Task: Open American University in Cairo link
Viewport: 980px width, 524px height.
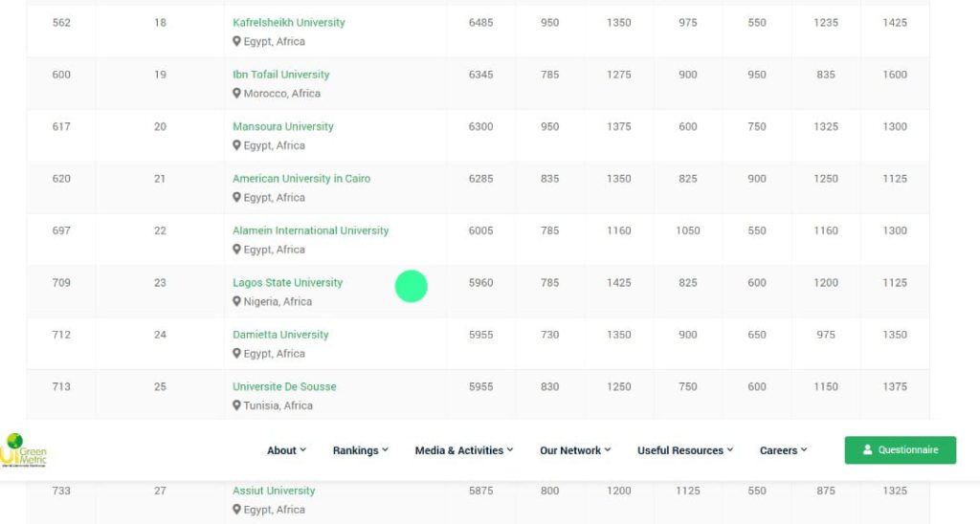Action: [301, 179]
